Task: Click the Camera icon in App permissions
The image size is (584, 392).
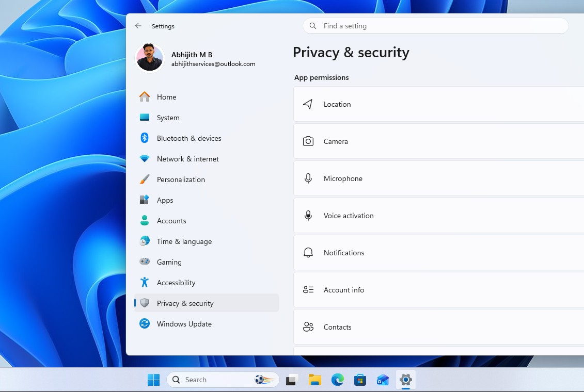Action: coord(308,141)
